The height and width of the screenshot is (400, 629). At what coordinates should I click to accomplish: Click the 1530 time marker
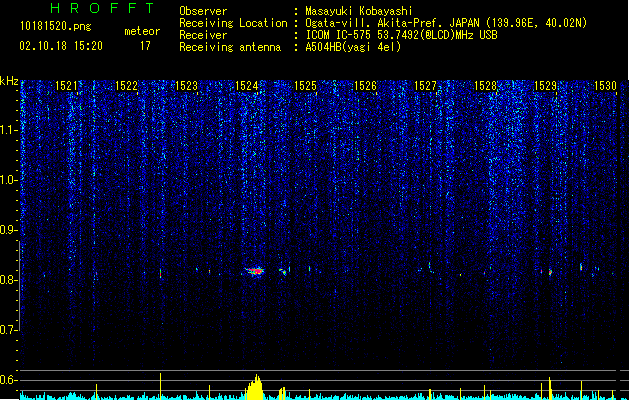click(605, 86)
